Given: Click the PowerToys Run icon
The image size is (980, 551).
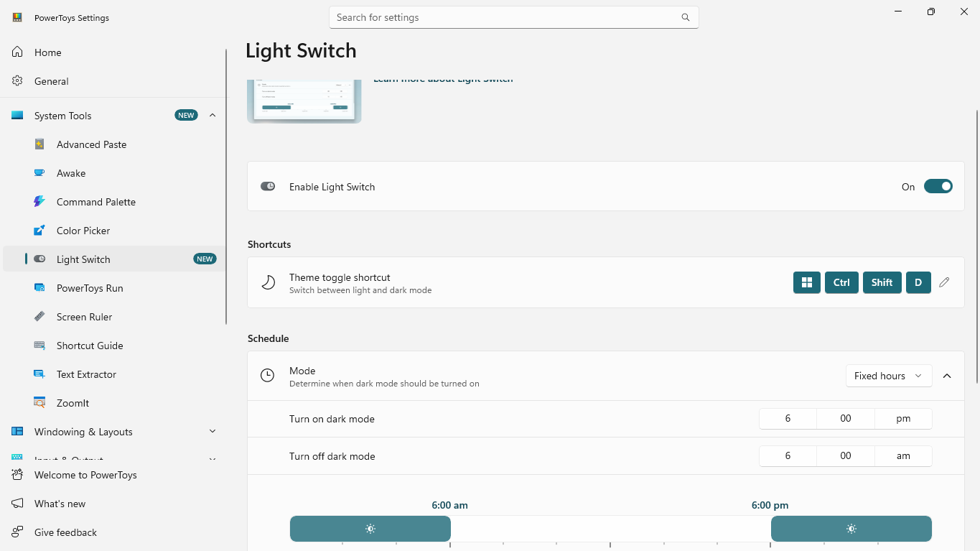Looking at the screenshot, I should point(39,287).
